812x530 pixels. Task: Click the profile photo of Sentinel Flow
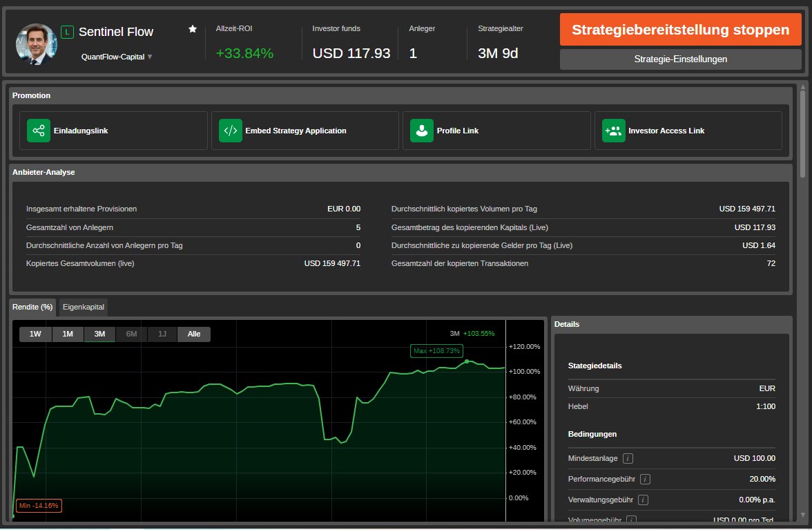36,44
